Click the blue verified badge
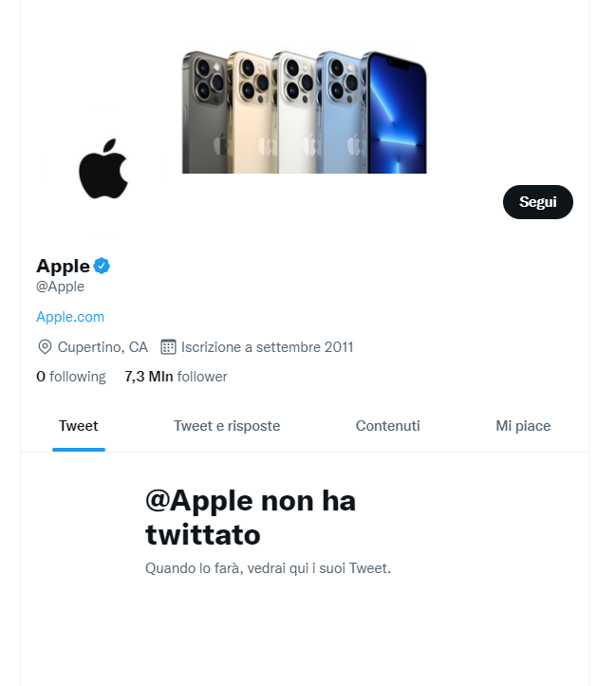The image size is (616, 686). (x=102, y=266)
